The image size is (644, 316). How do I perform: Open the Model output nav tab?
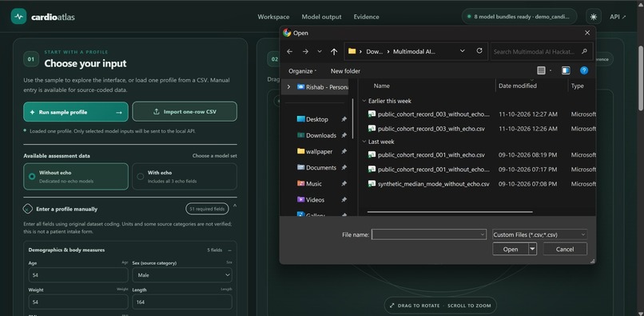(321, 17)
